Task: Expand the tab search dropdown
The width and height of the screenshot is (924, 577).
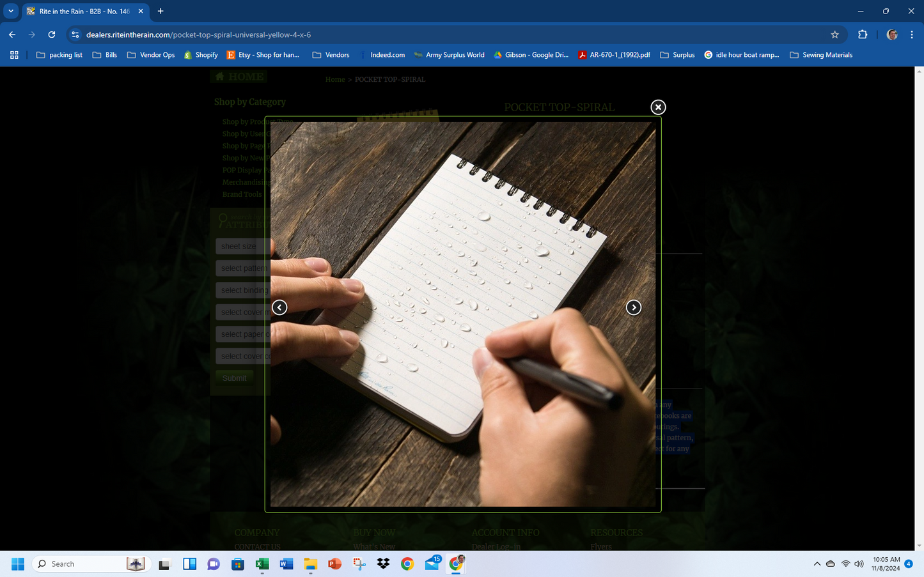Action: [11, 11]
